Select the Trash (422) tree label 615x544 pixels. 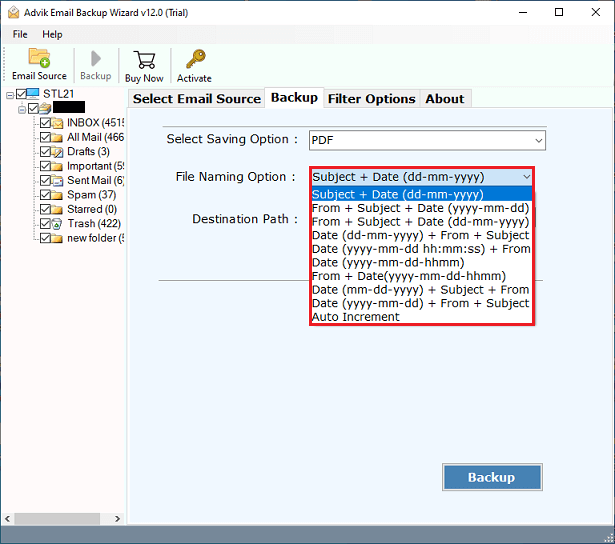point(94,224)
